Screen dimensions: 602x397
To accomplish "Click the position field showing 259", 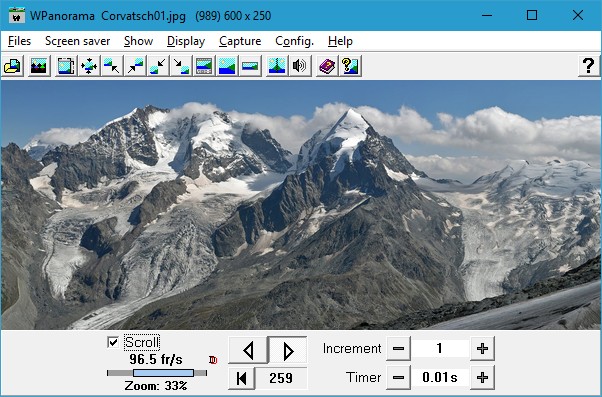I will [x=281, y=378].
